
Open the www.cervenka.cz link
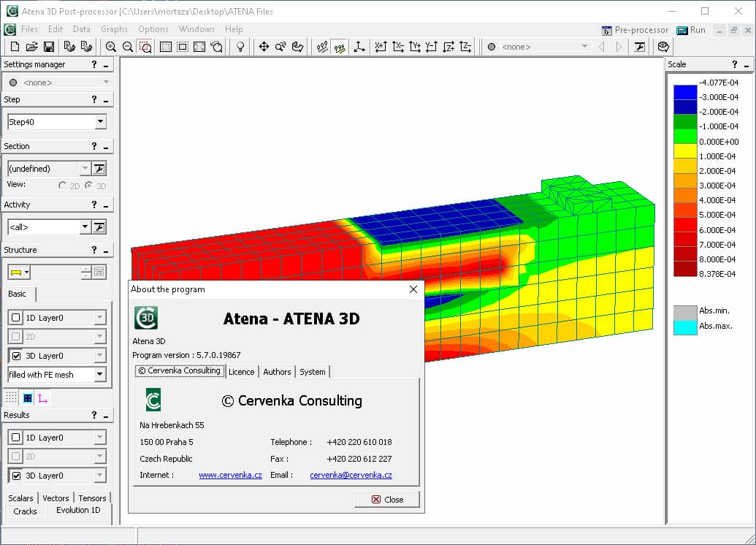pos(230,475)
